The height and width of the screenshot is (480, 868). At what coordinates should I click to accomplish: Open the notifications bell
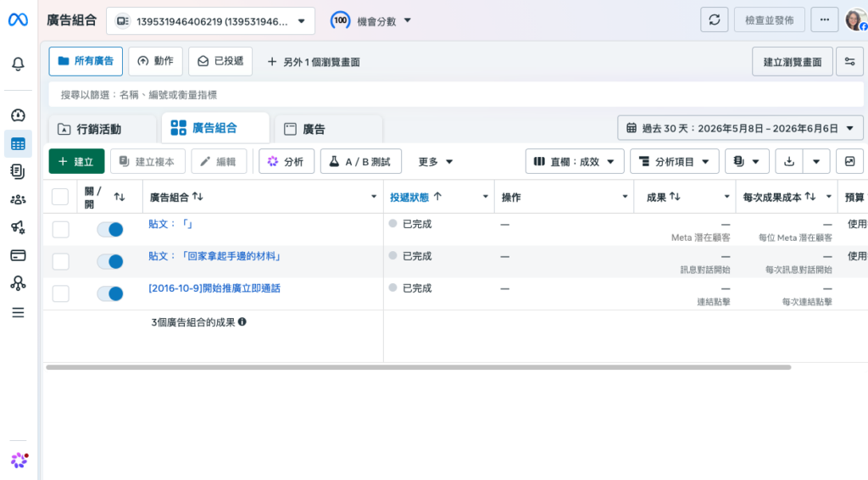point(19,64)
